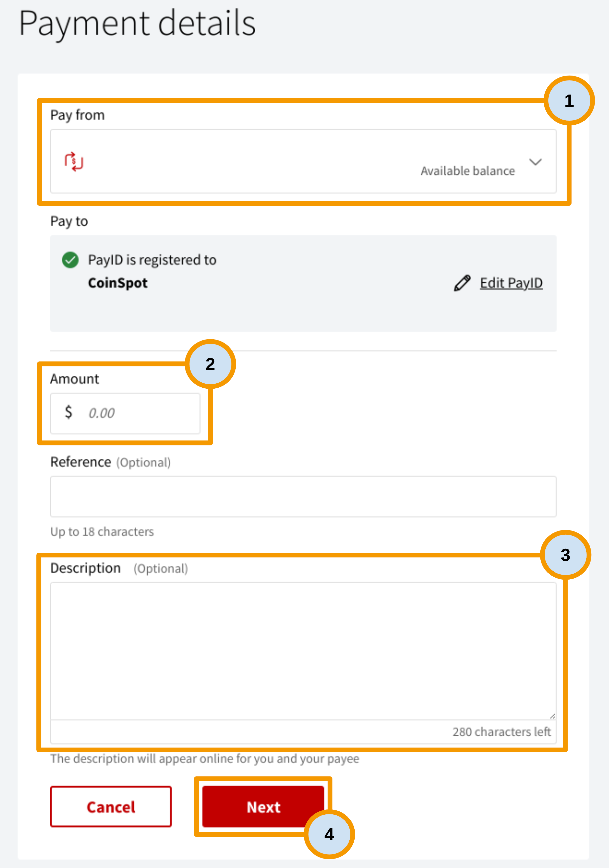Click the Available balance label
The width and height of the screenshot is (609, 868).
468,171
